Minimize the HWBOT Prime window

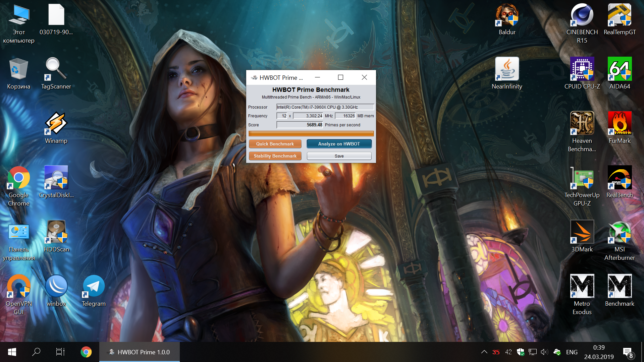317,77
